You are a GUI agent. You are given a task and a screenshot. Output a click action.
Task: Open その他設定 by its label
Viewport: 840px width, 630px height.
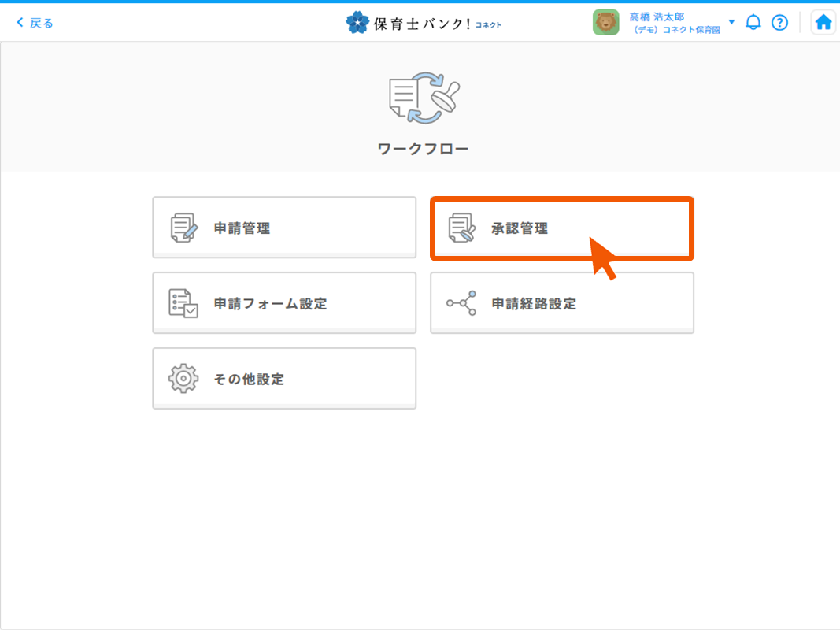tap(249, 379)
